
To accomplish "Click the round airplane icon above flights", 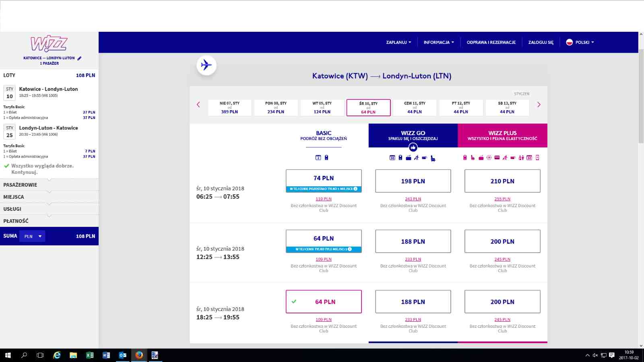I will [x=206, y=65].
